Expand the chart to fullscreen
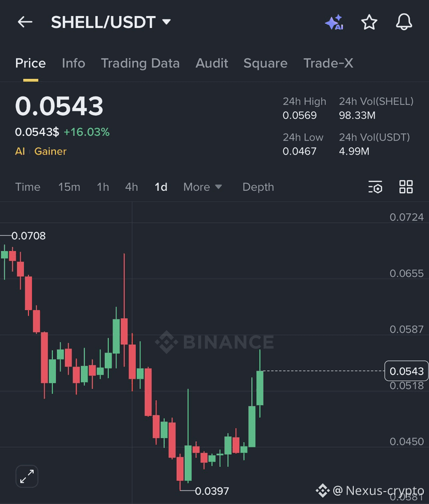 (27, 476)
